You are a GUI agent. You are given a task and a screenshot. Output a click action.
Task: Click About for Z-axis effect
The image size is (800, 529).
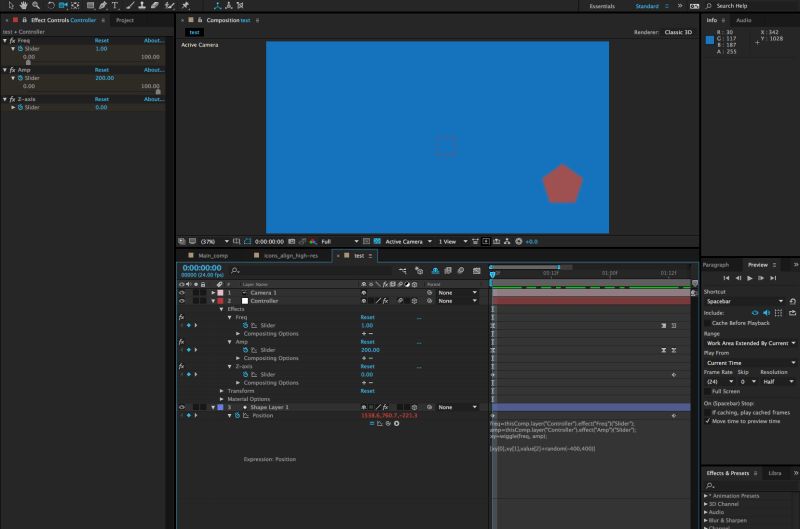[153, 99]
